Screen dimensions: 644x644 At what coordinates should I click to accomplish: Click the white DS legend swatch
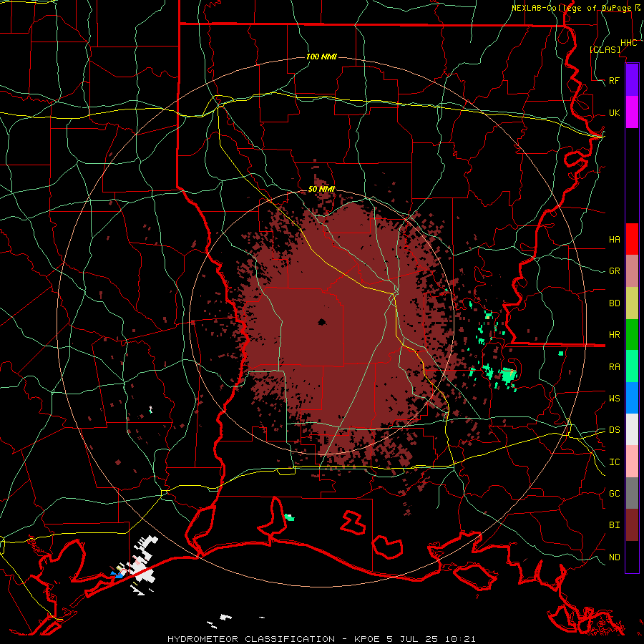(x=632, y=429)
